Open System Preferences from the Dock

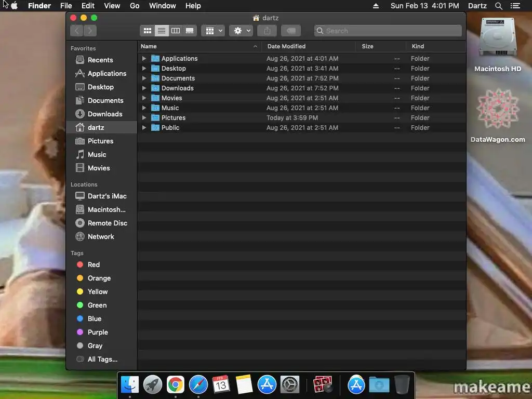[289, 385]
